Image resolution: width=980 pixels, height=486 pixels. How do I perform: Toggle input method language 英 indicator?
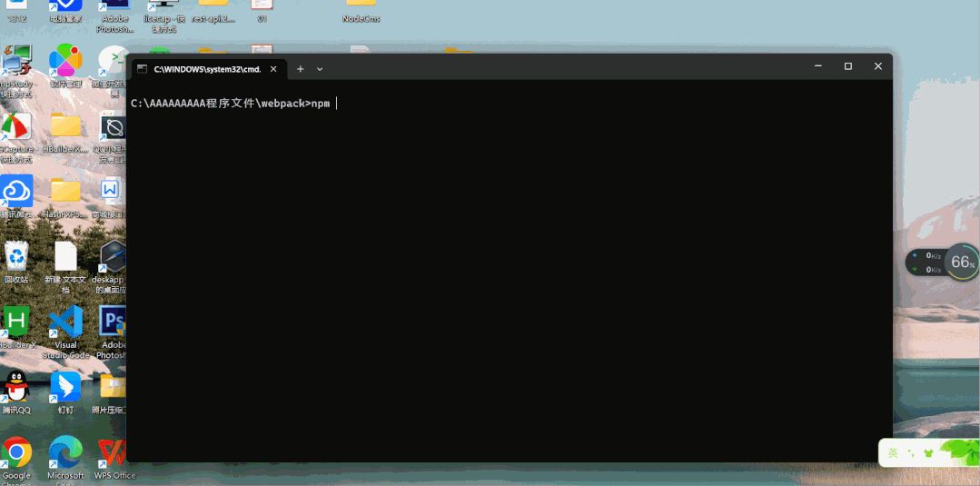pos(893,452)
